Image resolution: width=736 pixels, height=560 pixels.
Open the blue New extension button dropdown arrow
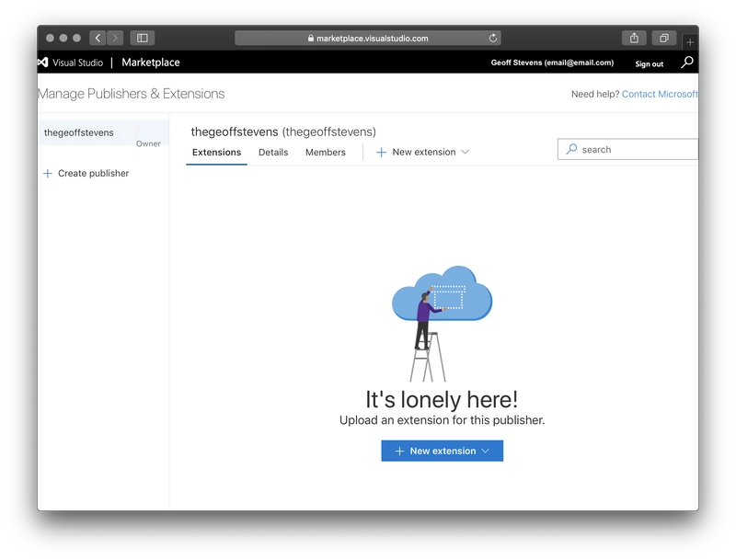click(x=486, y=451)
